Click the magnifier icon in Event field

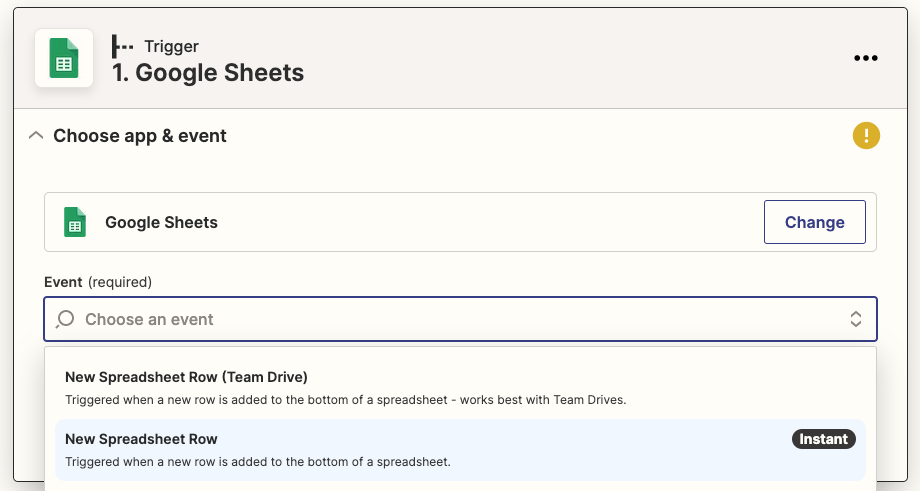[66, 320]
